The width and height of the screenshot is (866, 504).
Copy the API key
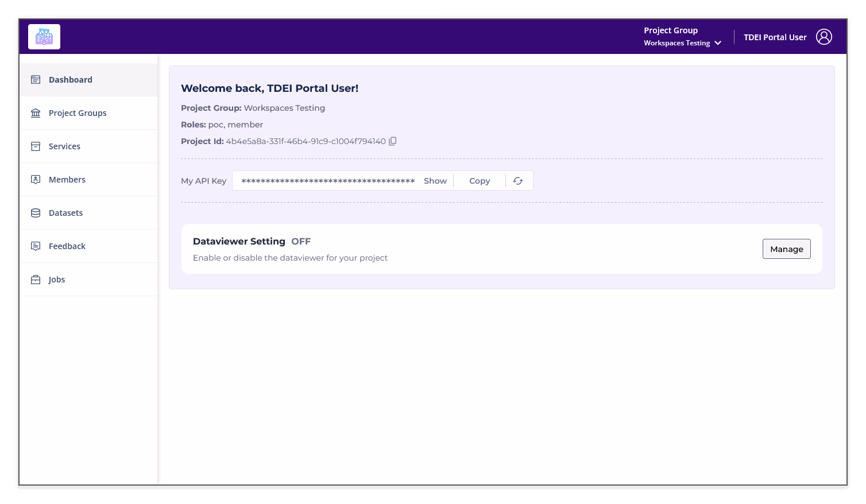(x=480, y=181)
